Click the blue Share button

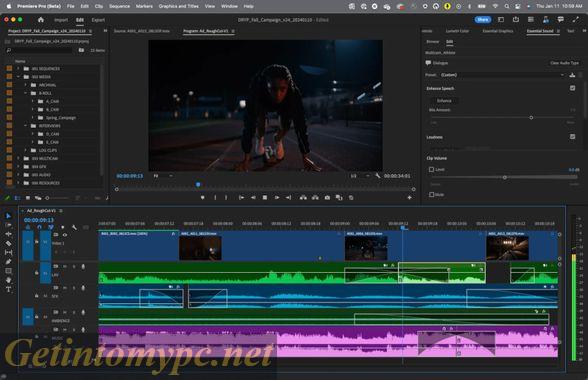483,20
